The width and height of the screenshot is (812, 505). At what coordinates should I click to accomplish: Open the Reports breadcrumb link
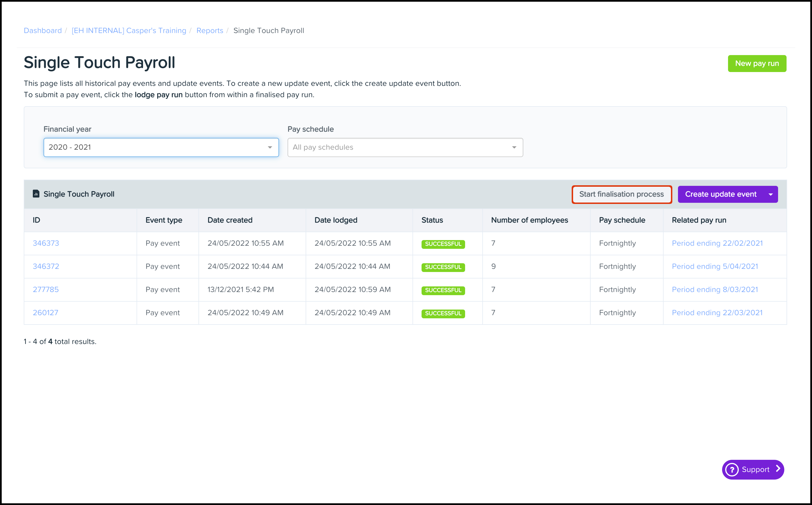pyautogui.click(x=210, y=31)
